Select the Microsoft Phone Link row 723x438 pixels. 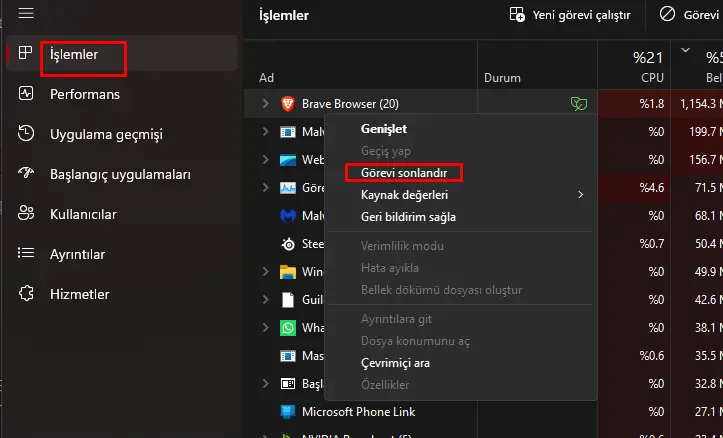(483, 412)
